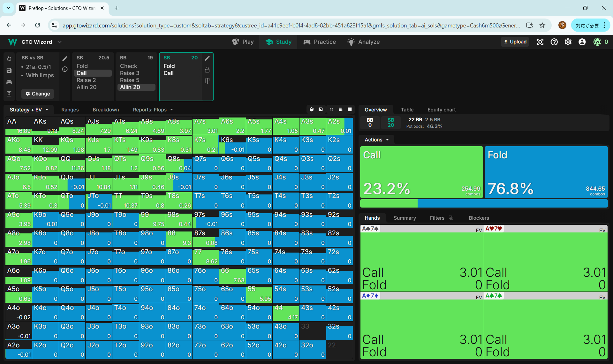The width and height of the screenshot is (613, 364).
Task: Click the compare split icon in SB panel
Action: click(207, 81)
